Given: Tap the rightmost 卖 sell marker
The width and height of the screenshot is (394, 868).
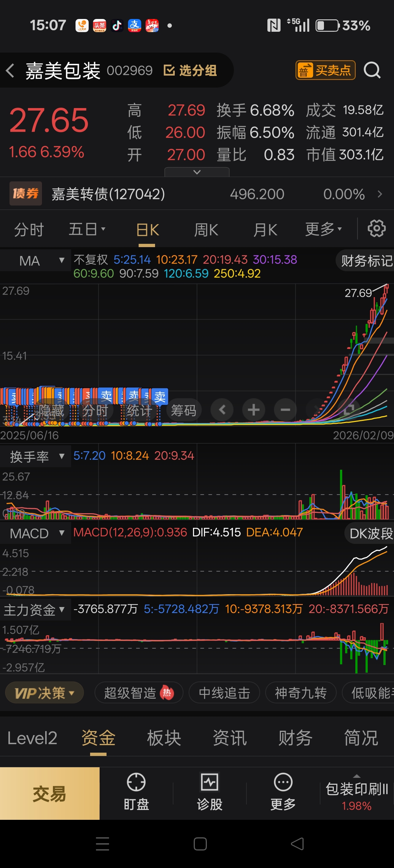Looking at the screenshot, I should (x=160, y=396).
